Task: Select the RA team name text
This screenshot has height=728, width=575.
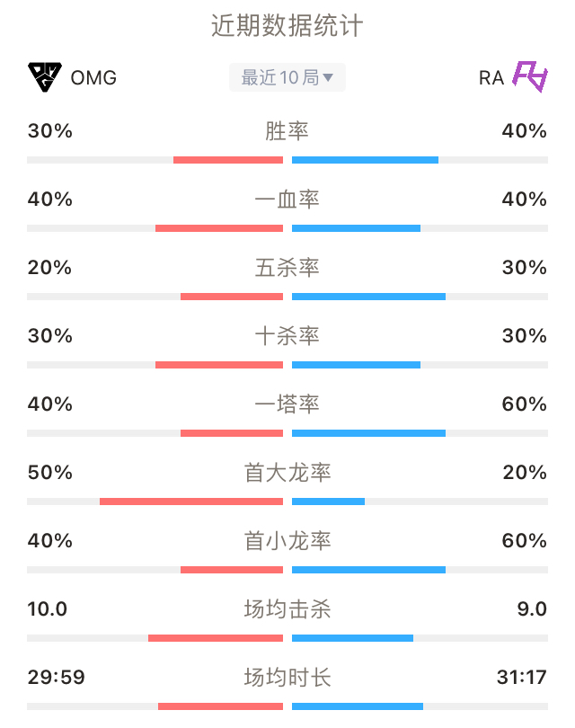Action: pyautogui.click(x=491, y=78)
